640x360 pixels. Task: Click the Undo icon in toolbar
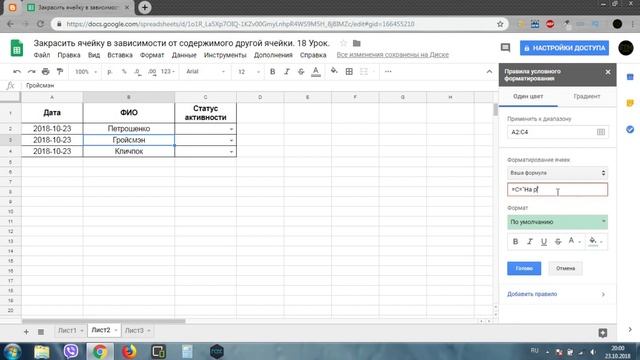click(17, 71)
